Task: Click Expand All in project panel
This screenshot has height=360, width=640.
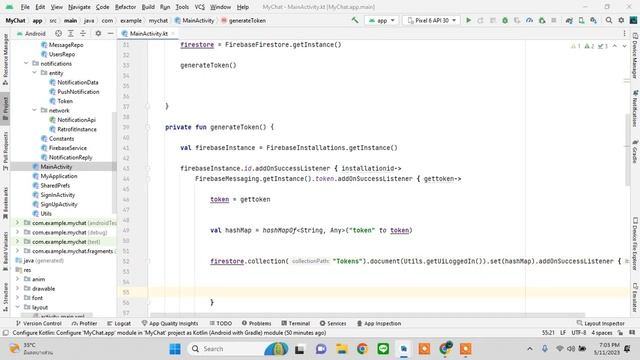Action: point(71,33)
